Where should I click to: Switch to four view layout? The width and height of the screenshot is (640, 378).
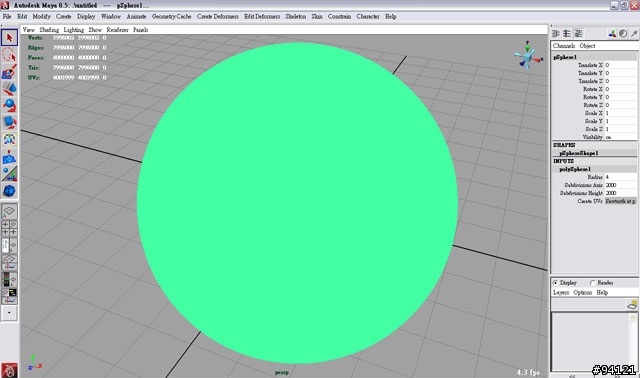[9, 229]
